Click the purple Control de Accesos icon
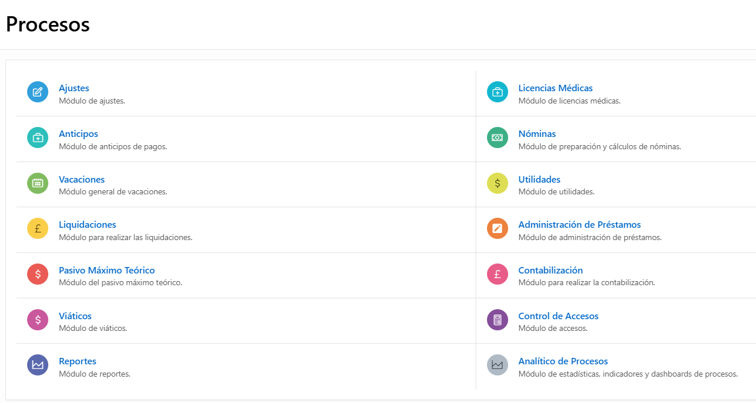Screen dimensions: 756x403 497,320
